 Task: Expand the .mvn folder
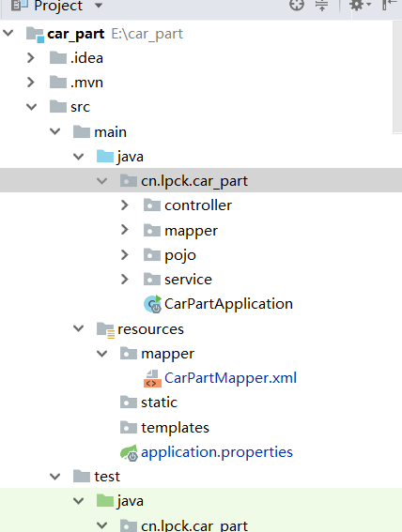pyautogui.click(x=31, y=83)
